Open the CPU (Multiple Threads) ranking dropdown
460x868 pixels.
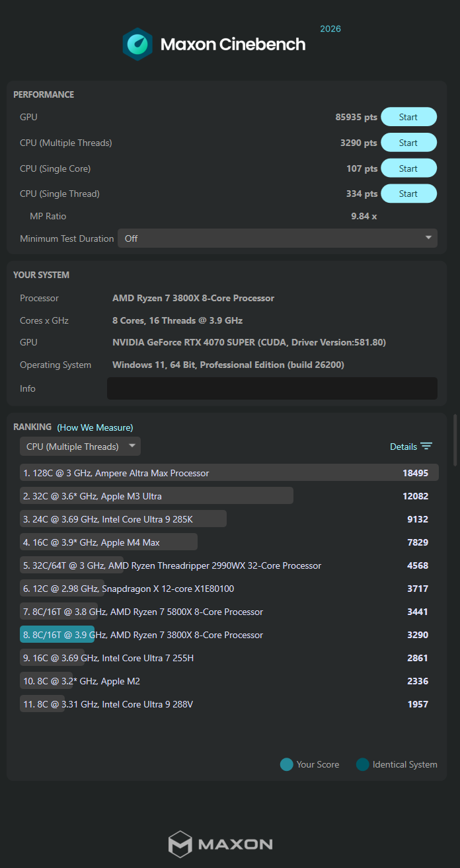[80, 447]
